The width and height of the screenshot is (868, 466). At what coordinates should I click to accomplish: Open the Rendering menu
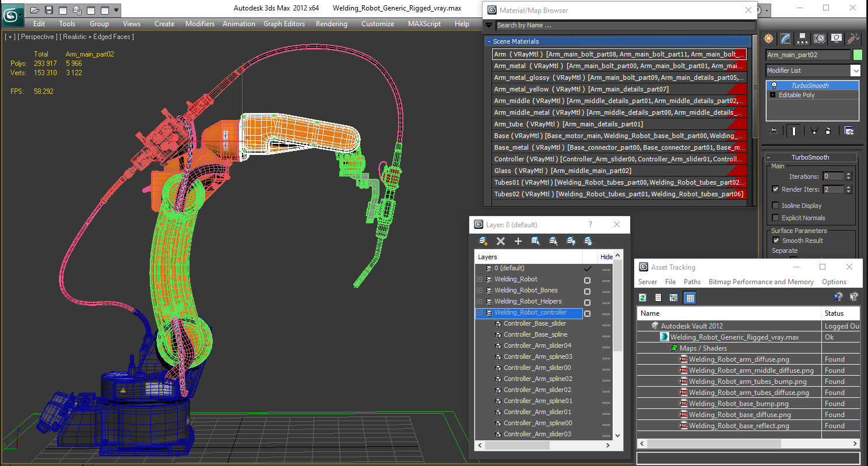[x=331, y=24]
